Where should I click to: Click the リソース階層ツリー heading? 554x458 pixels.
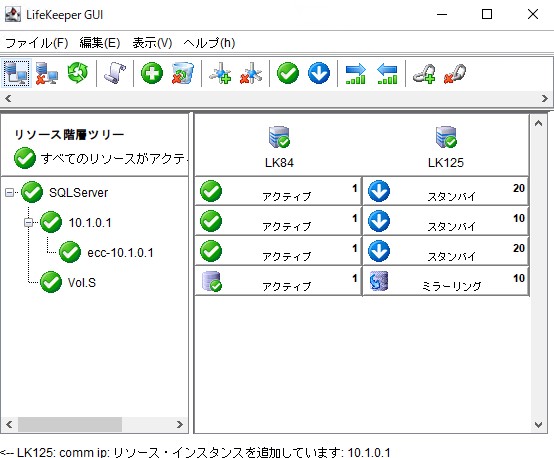[x=69, y=134]
